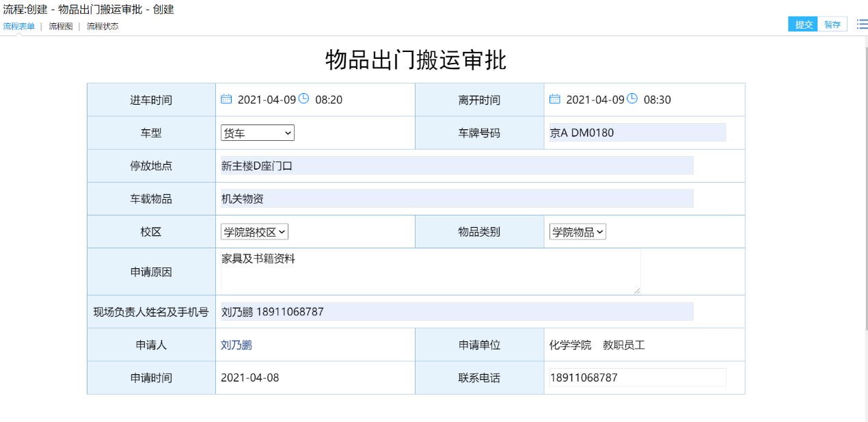Click the calendar icon for 进车时间
This screenshot has height=422, width=868.
pos(226,99)
